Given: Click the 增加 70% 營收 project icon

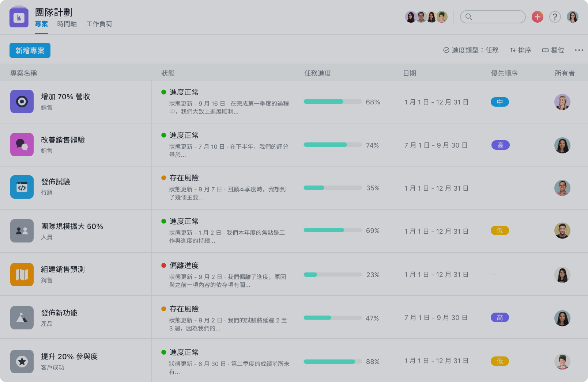Looking at the screenshot, I should [22, 102].
